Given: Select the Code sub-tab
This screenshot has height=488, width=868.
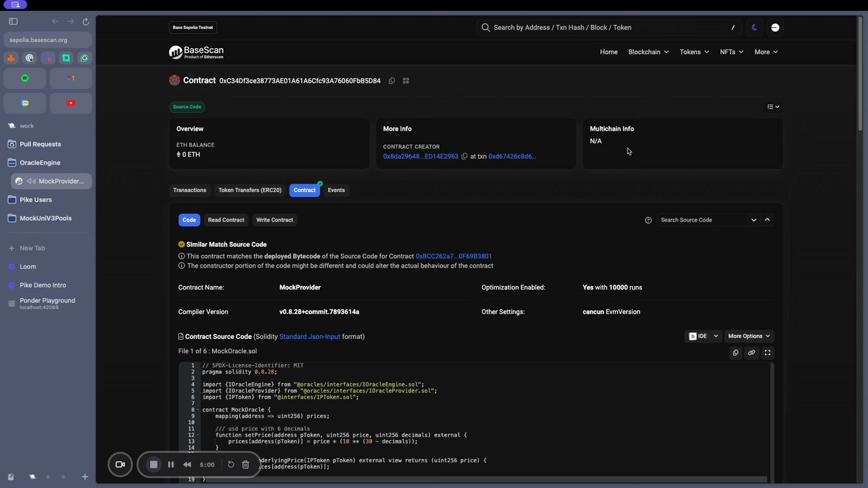Looking at the screenshot, I should click(189, 220).
